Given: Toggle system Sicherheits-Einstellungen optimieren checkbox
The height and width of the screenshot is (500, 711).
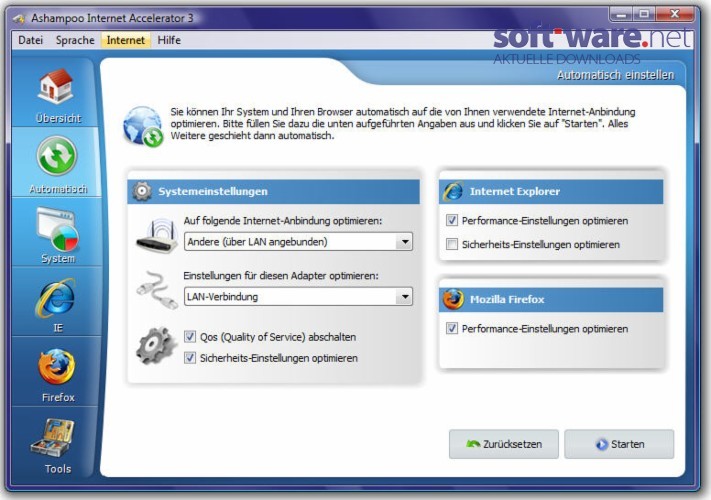Looking at the screenshot, I should [x=190, y=358].
